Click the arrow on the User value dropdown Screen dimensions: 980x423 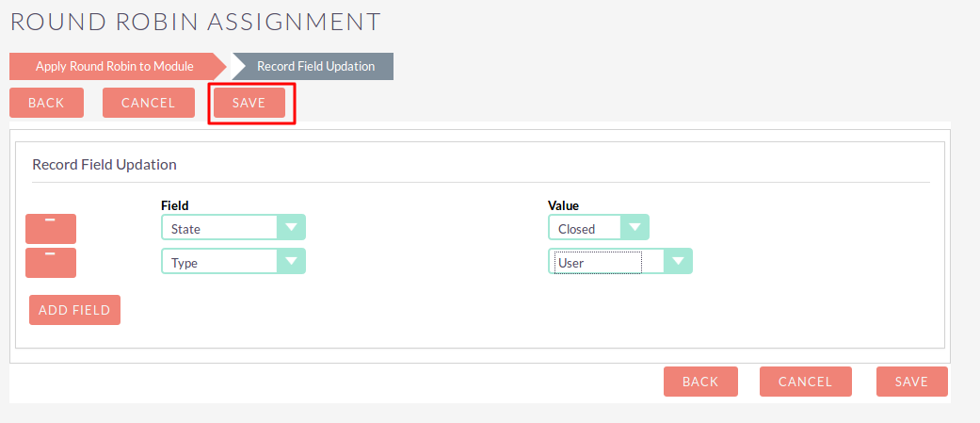click(x=678, y=262)
